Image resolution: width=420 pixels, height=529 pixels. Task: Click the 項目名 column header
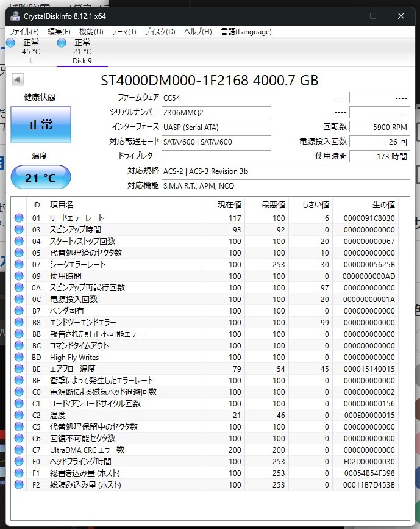[x=123, y=204]
